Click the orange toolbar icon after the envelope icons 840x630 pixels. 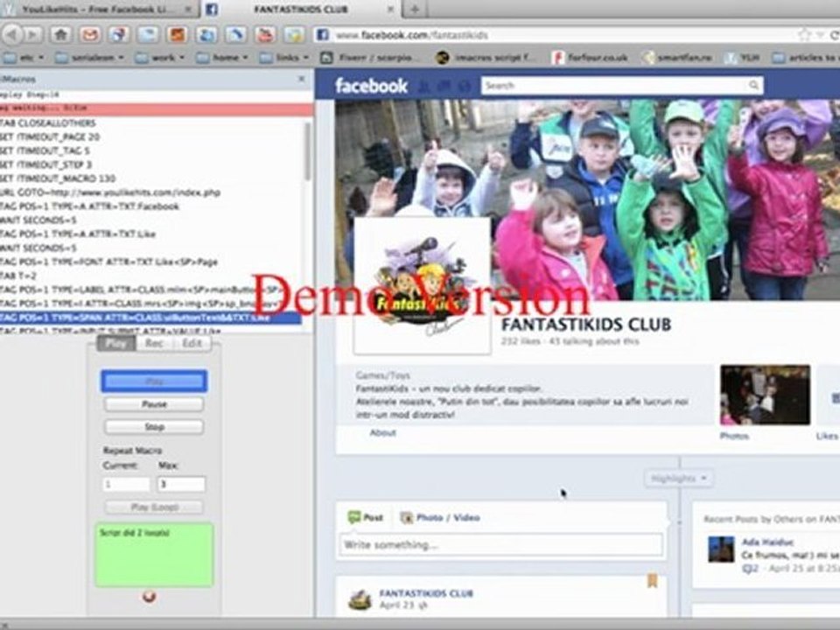178,35
